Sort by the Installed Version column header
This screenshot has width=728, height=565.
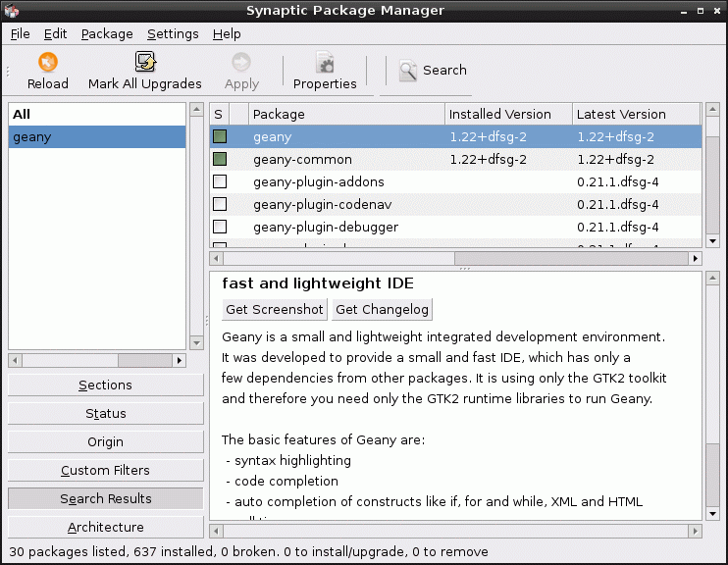click(x=508, y=114)
